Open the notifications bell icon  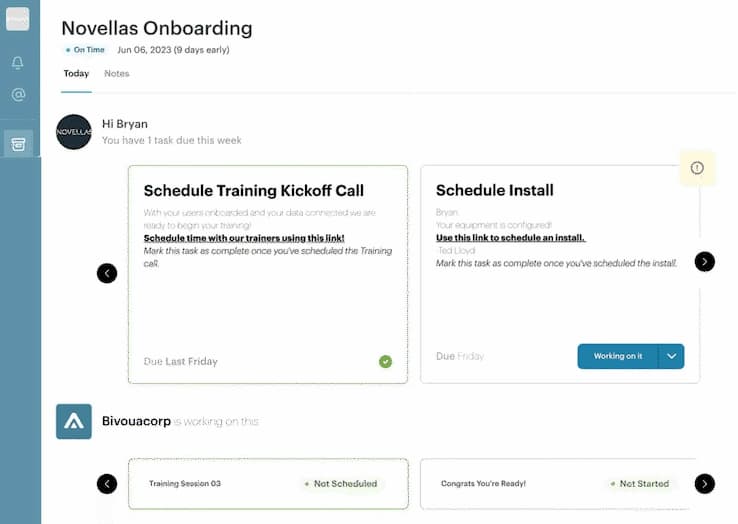pyautogui.click(x=18, y=63)
